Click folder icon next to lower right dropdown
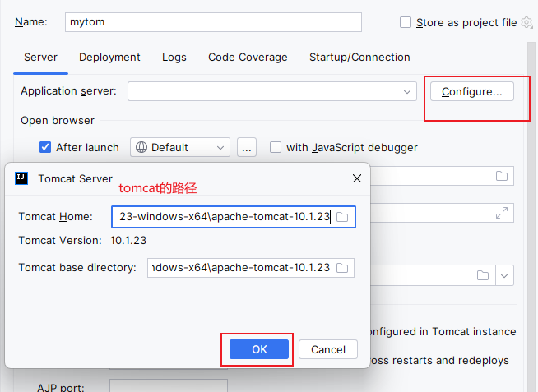This screenshot has width=538, height=392. (483, 275)
